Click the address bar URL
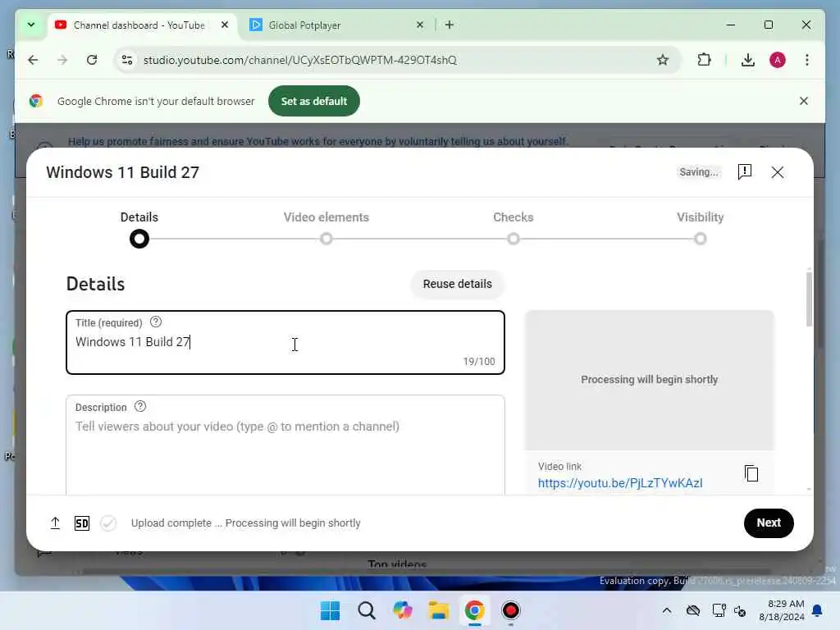The height and width of the screenshot is (630, 840). [300, 60]
